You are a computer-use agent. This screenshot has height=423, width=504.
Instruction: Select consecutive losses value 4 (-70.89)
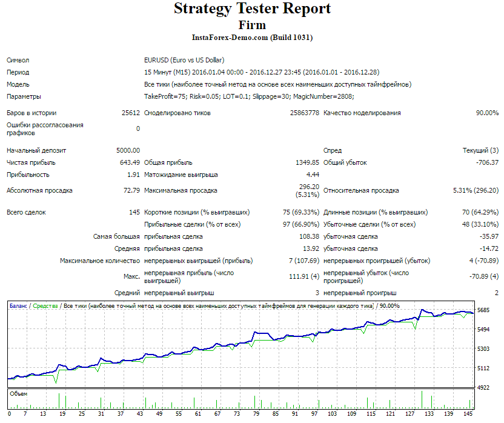[484, 261]
